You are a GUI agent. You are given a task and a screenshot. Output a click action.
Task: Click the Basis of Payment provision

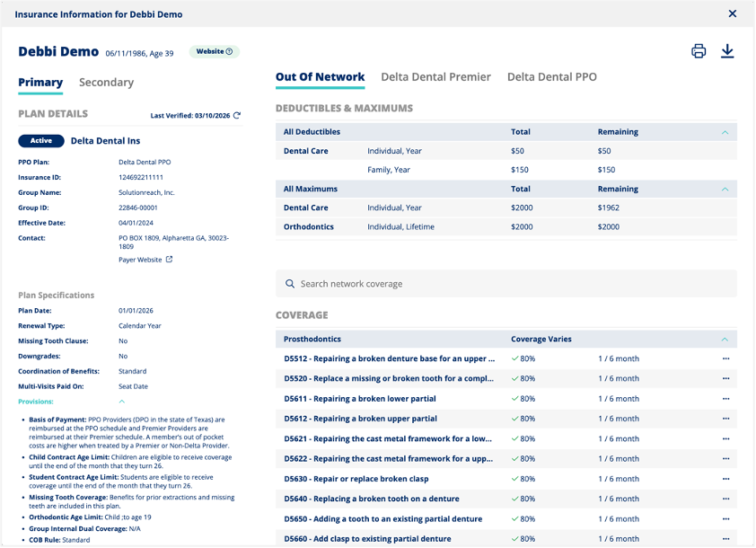pos(129,432)
